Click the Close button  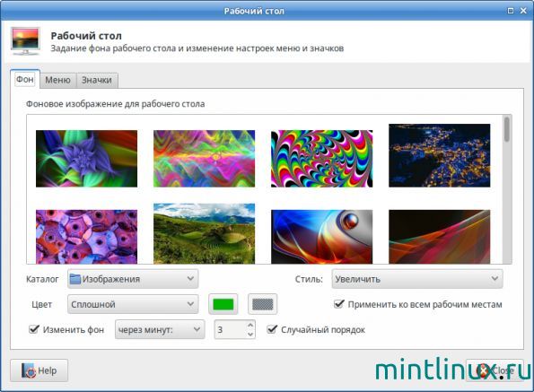495,370
